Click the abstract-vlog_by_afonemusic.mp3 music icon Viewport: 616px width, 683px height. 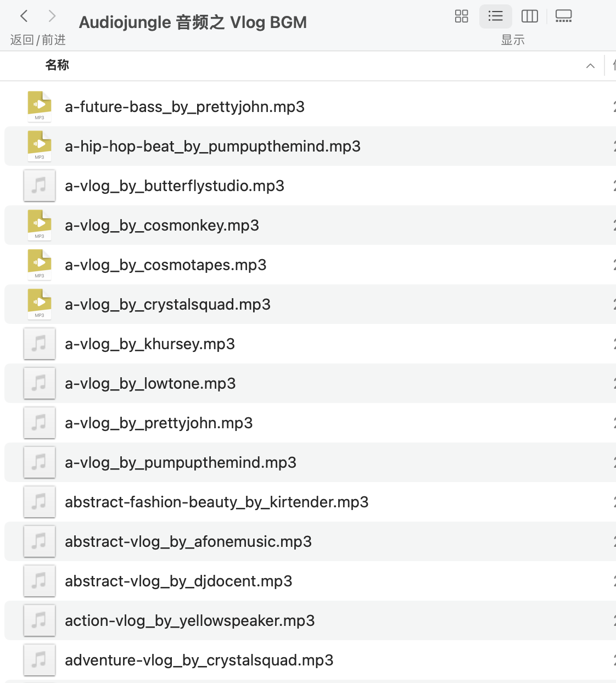click(x=40, y=541)
